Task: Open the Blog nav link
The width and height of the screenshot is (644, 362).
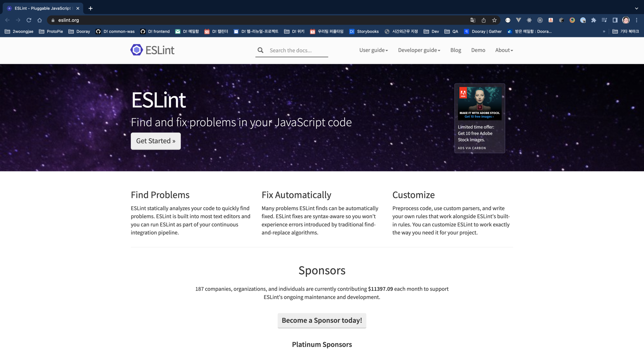Action: click(456, 50)
